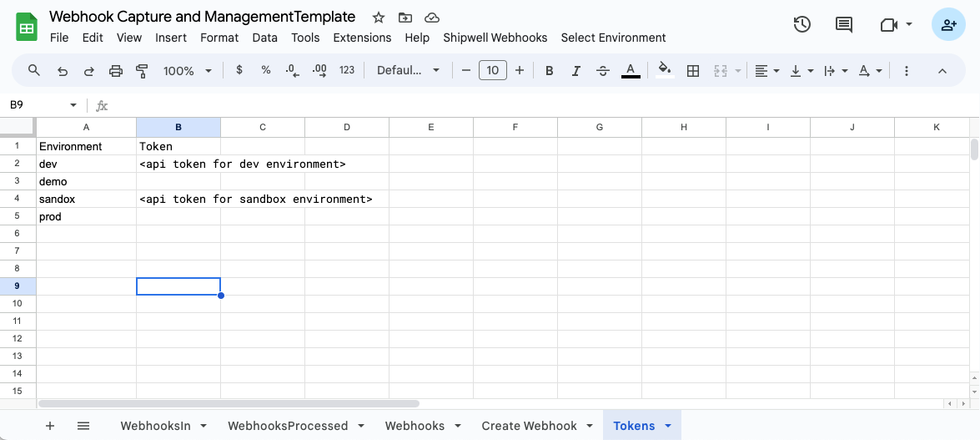The image size is (980, 440).
Task: Switch to the Create Webhook tab
Action: (529, 426)
